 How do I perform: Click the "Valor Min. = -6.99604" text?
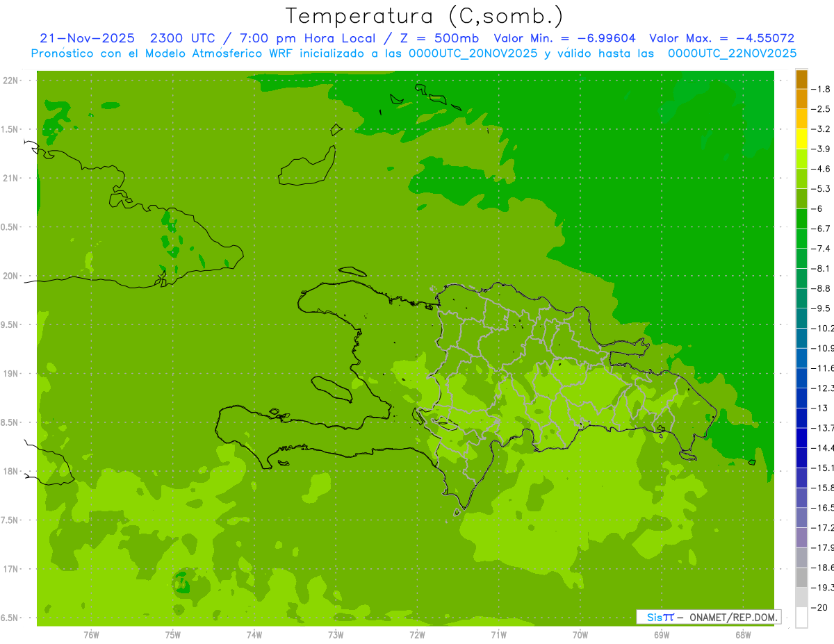564,38
